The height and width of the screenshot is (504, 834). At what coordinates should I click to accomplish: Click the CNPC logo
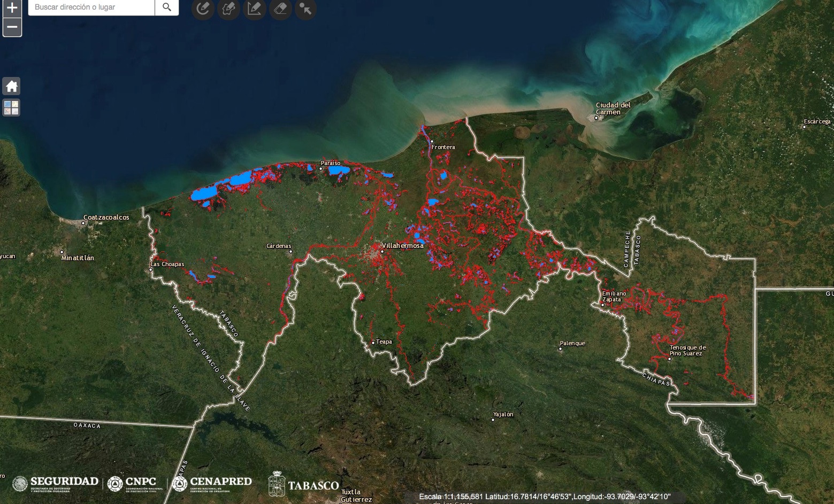135,483
